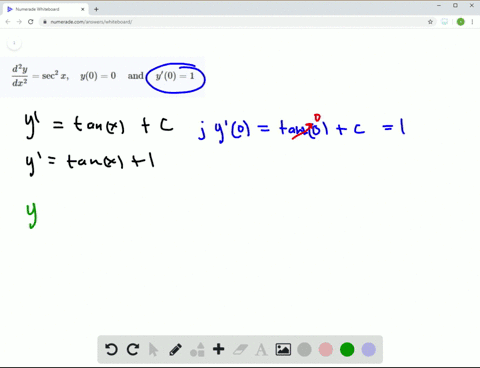Screen dimensions: 480x368
Task: Select the text A tool
Action: point(261,350)
